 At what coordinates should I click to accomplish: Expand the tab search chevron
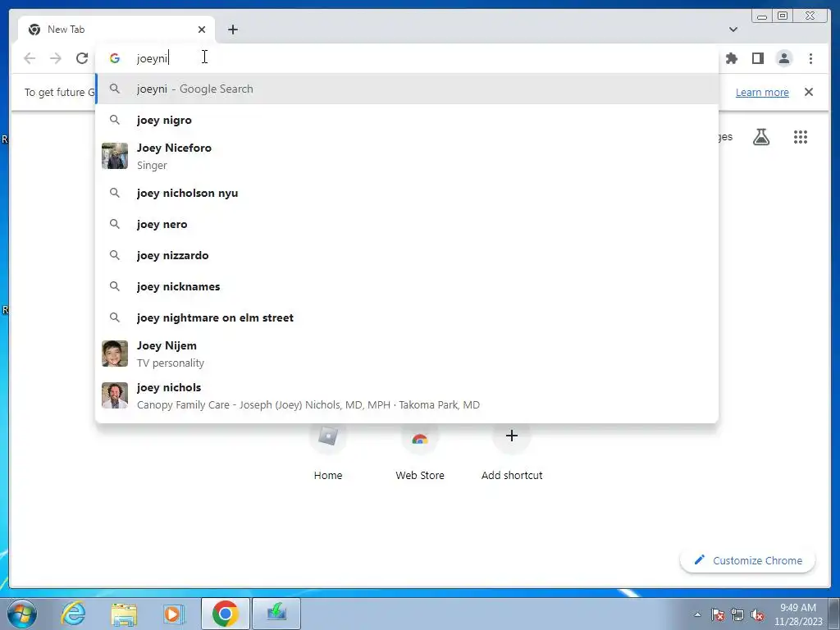tap(733, 30)
